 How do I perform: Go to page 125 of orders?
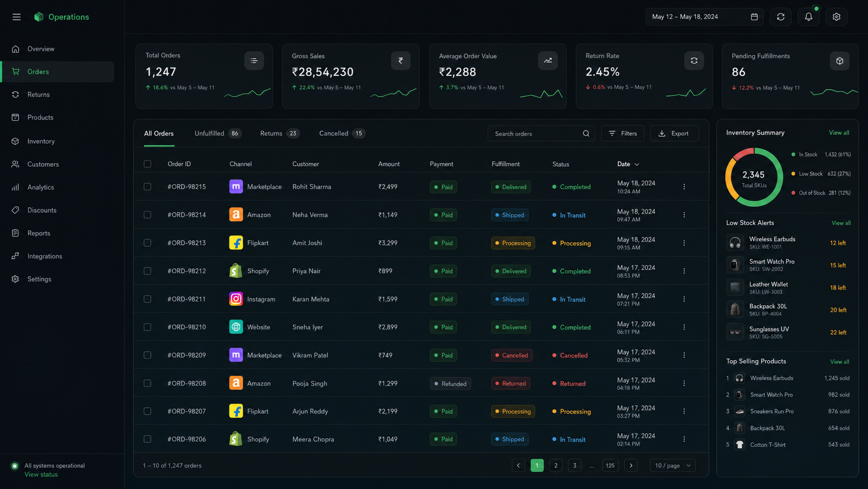[x=610, y=466]
